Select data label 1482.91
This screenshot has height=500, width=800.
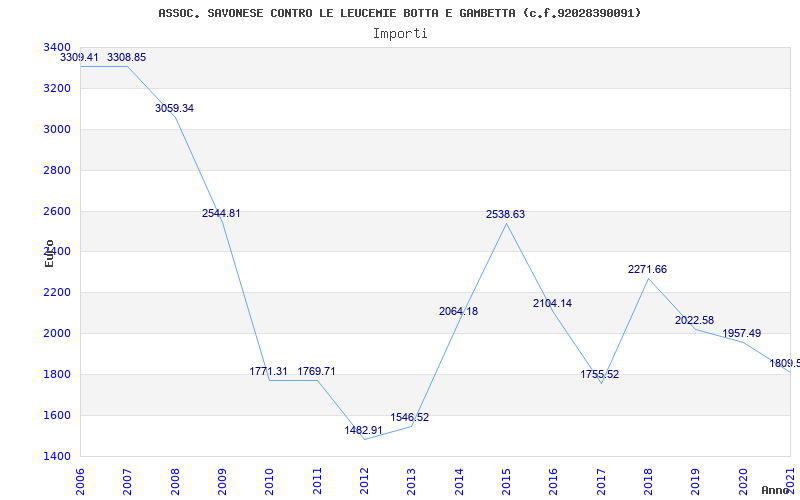click(363, 431)
